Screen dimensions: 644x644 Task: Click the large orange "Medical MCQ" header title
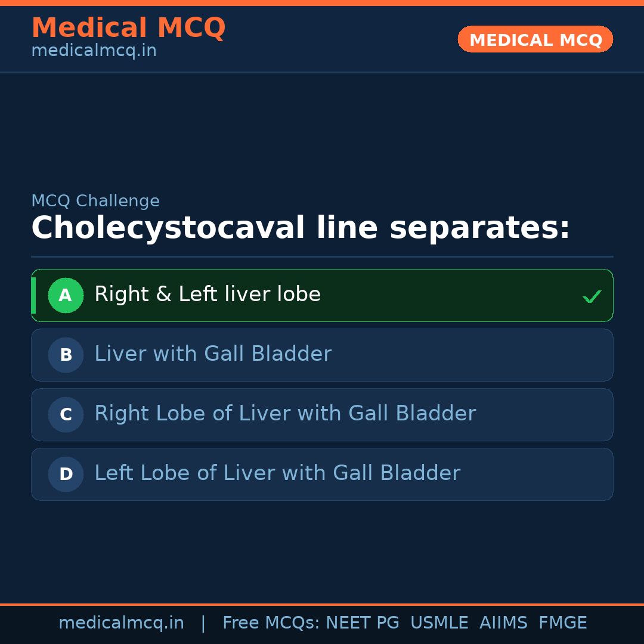pos(128,27)
